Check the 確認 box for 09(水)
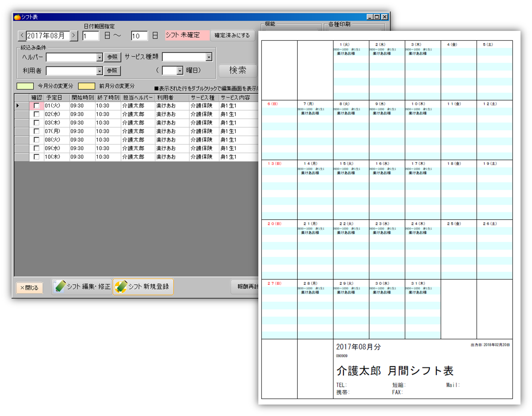The image size is (532, 416). click(36, 148)
